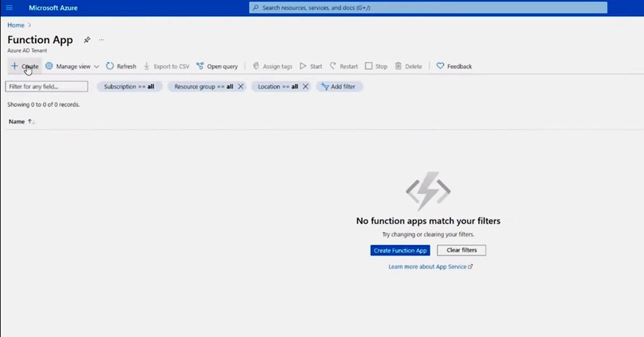The height and width of the screenshot is (337, 644).
Task: Click the 'Azure AD Tenant' subtitle
Action: (27, 50)
